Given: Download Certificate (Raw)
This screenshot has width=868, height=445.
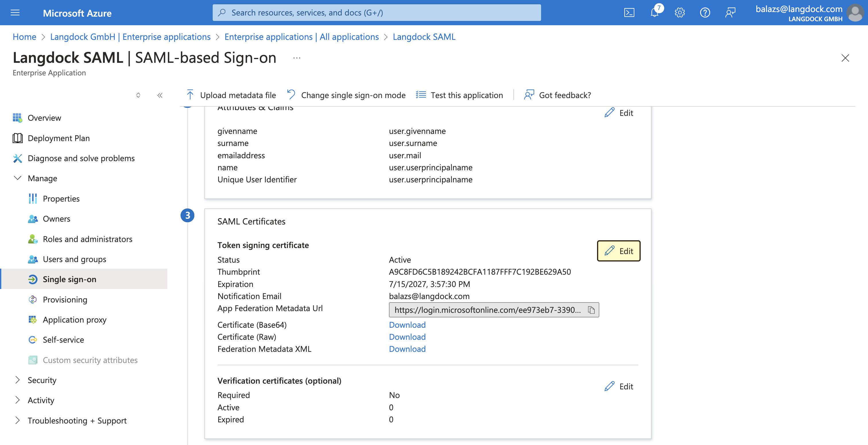Looking at the screenshot, I should click(x=407, y=337).
